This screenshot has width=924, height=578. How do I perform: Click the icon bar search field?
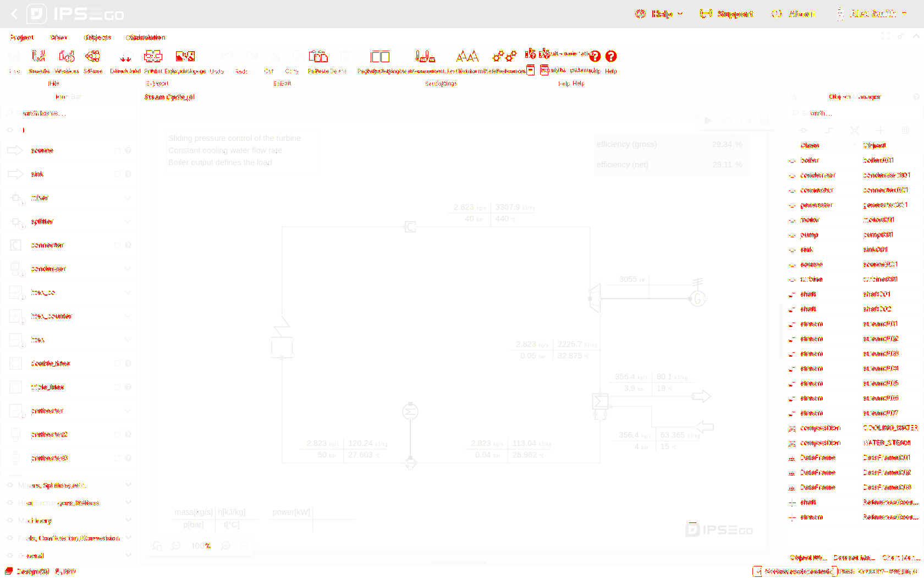(x=69, y=113)
